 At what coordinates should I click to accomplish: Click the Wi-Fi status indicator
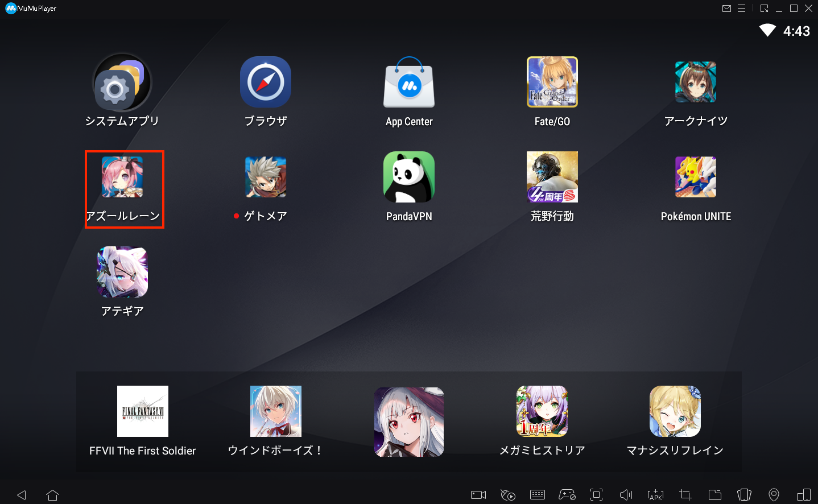tap(767, 30)
